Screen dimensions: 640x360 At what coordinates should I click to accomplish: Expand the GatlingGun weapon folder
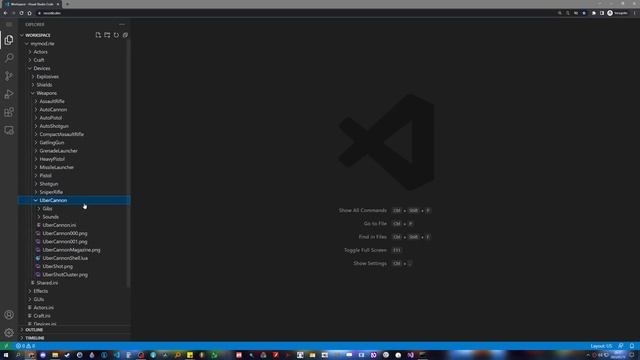pyautogui.click(x=74, y=142)
